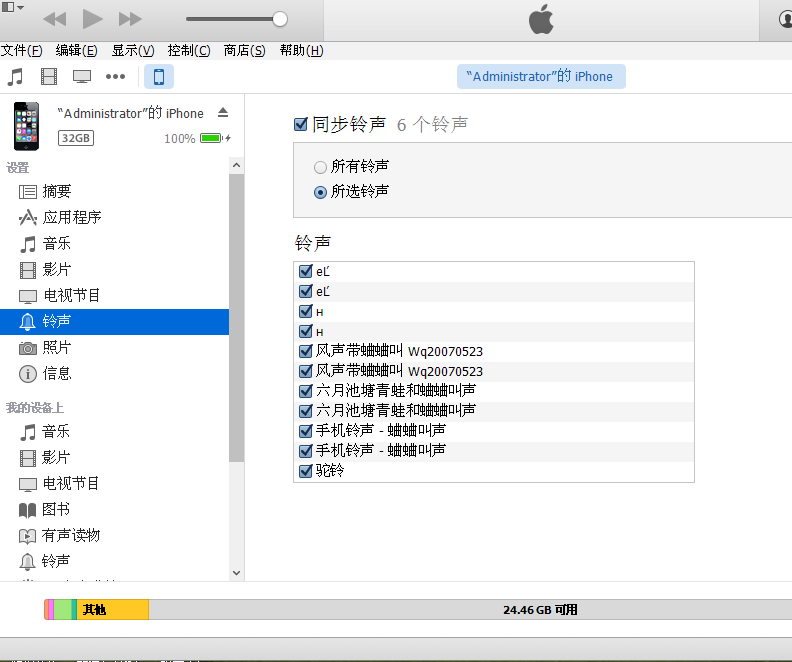Adjust the volume slider knob
The width and height of the screenshot is (792, 662).
click(280, 19)
